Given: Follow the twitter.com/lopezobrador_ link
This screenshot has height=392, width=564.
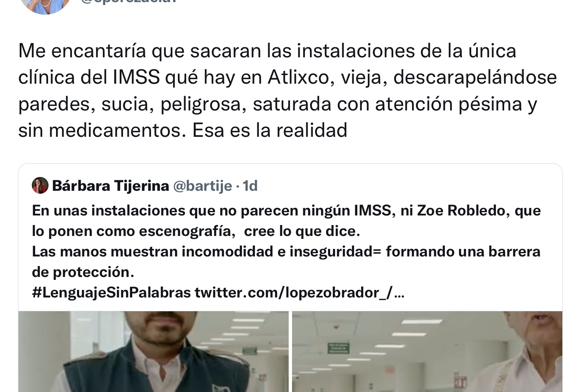Looking at the screenshot, I should pos(300,292).
